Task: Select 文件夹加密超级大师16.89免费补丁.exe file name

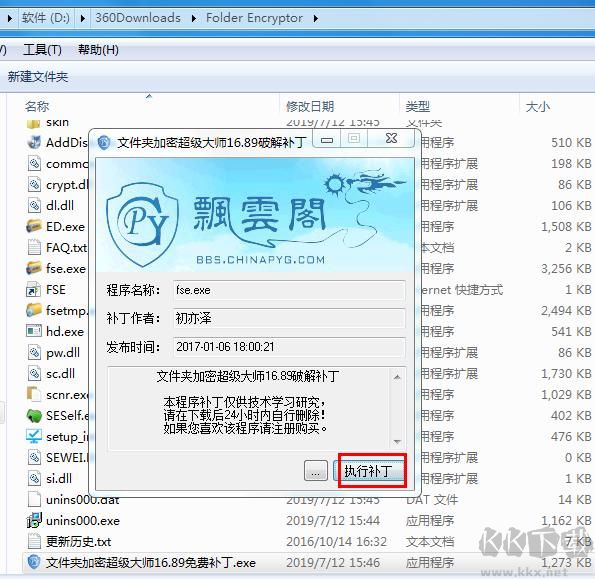Action: 151,563
